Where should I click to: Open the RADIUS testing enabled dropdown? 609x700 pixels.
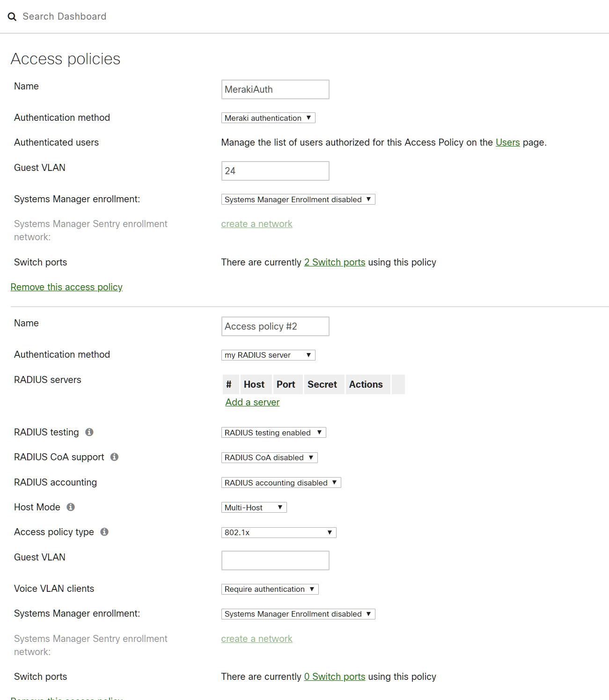tap(273, 433)
